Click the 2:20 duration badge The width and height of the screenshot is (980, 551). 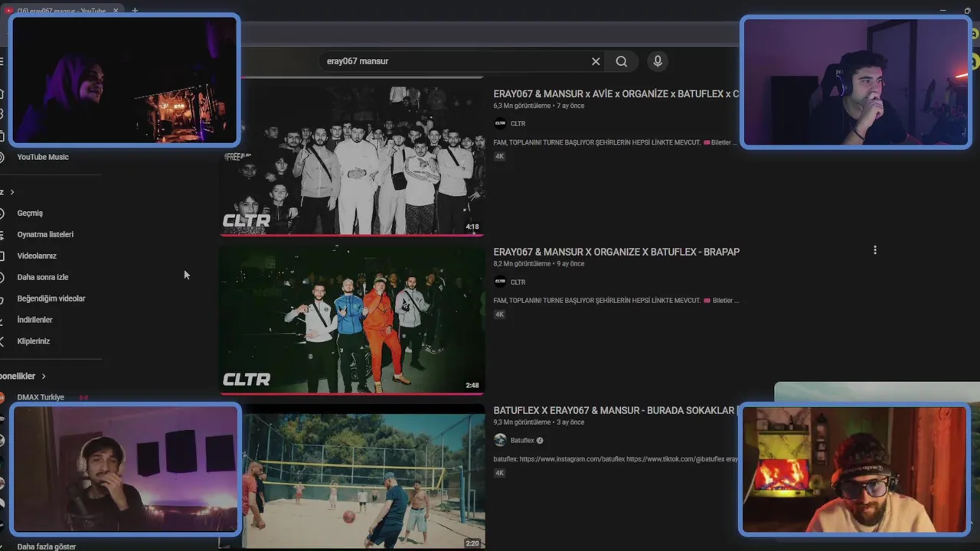pyautogui.click(x=472, y=543)
